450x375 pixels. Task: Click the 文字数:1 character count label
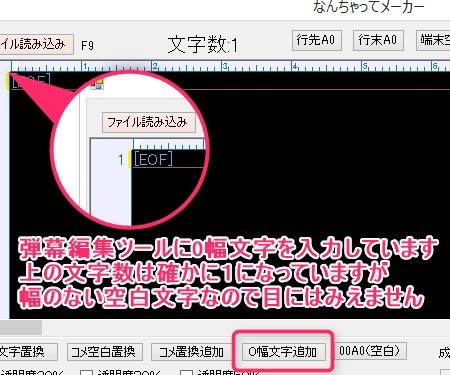click(x=203, y=45)
